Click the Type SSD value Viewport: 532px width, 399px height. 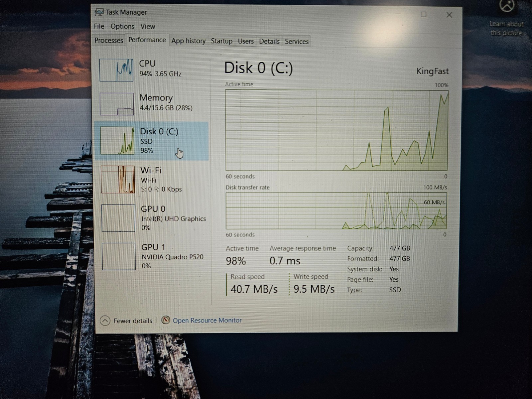[395, 290]
